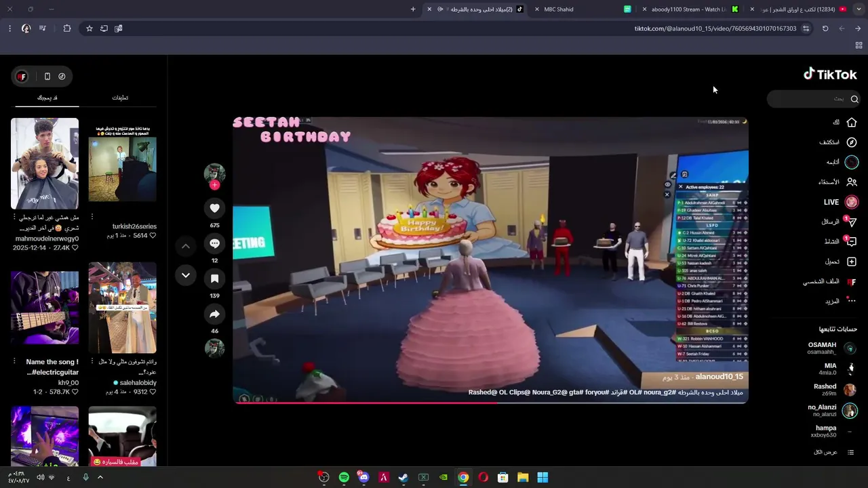Screen dimensions: 868x488
Task: Open the electric guitar video thumbnail
Action: pos(45,308)
